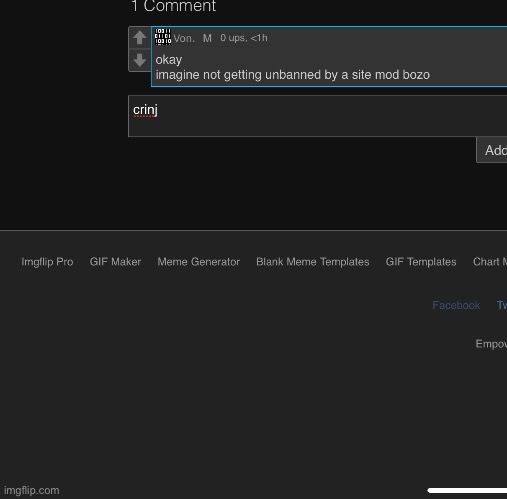Open the profile of user Von.
This screenshot has width=507, height=499.
pyautogui.click(x=184, y=38)
